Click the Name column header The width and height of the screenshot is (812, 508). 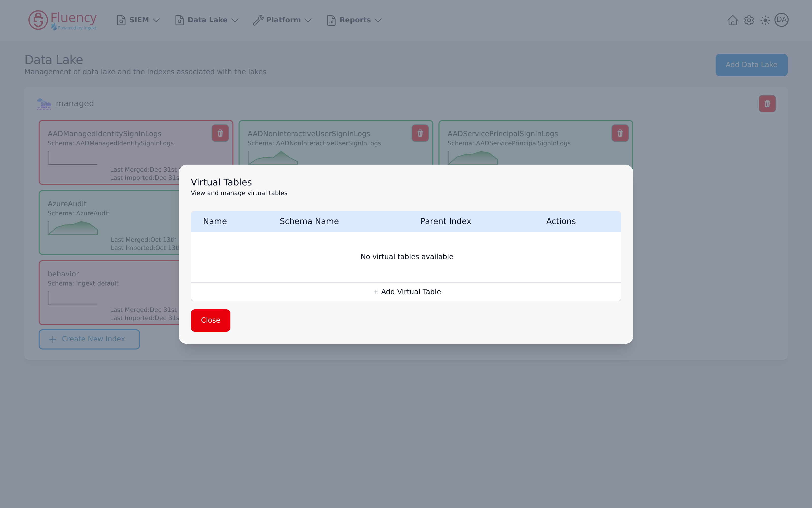coord(215,221)
